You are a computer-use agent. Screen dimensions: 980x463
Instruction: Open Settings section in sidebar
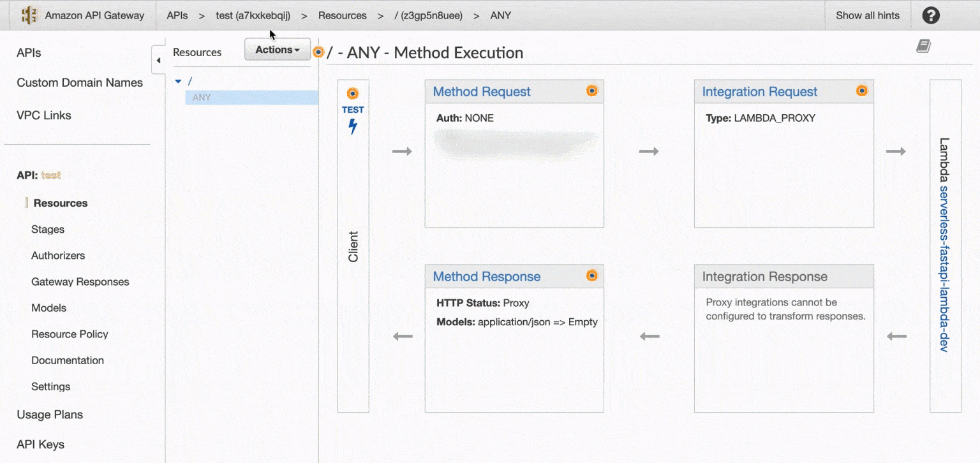(x=51, y=386)
